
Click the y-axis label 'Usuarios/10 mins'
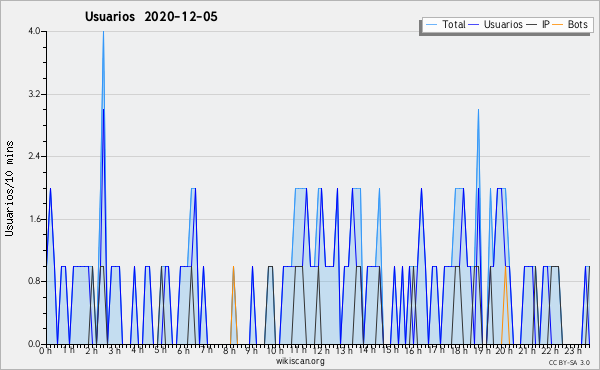10,188
